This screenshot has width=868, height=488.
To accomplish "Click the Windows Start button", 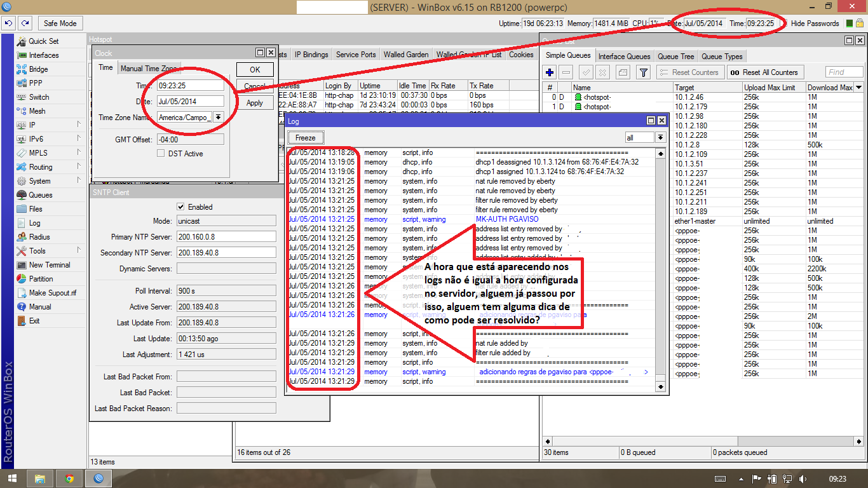I will (x=11, y=478).
